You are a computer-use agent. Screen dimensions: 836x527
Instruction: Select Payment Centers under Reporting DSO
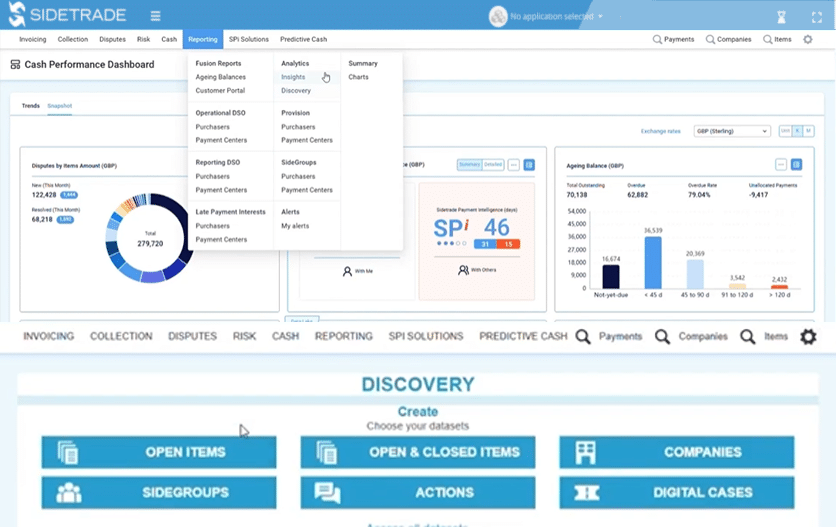pos(221,190)
